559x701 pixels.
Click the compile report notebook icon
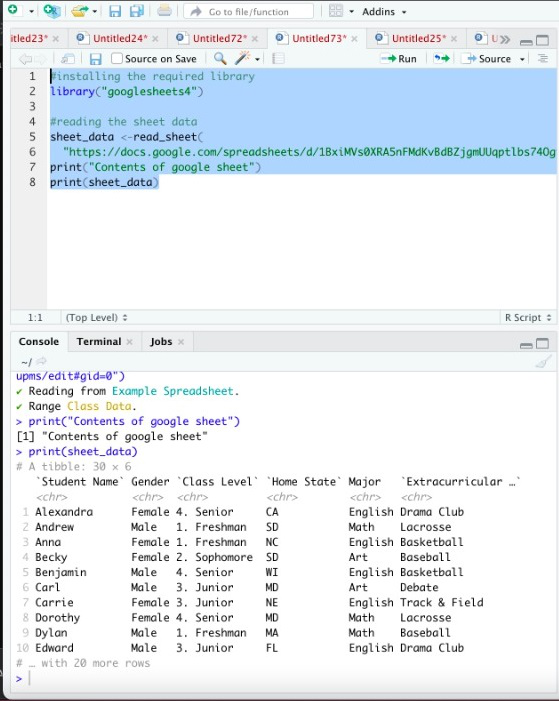tap(278, 59)
